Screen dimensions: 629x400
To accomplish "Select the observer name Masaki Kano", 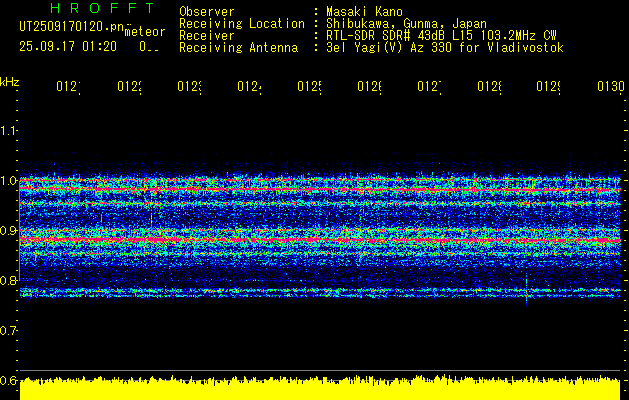I will [x=364, y=12].
